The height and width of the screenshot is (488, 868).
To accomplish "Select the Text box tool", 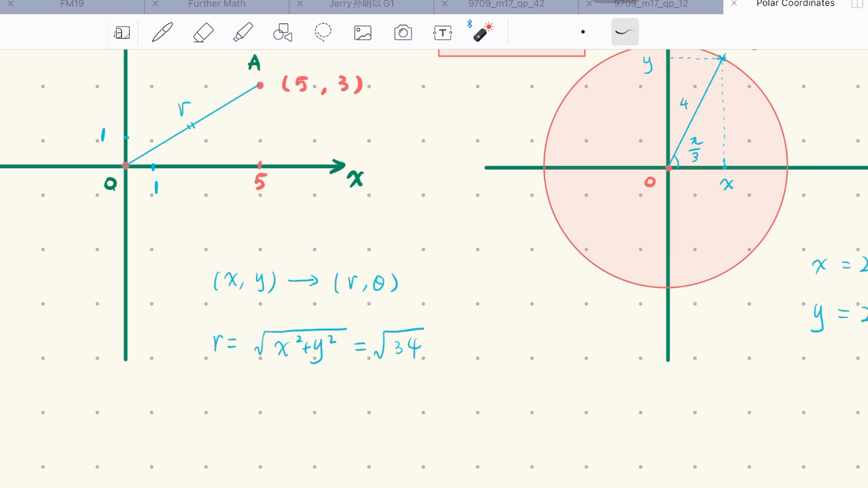I will point(442,33).
